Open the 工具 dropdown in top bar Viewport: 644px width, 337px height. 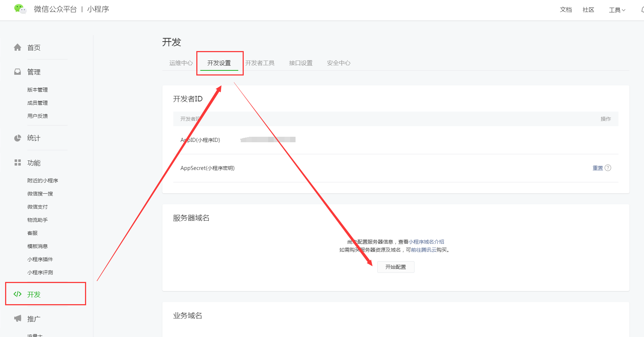click(x=617, y=10)
